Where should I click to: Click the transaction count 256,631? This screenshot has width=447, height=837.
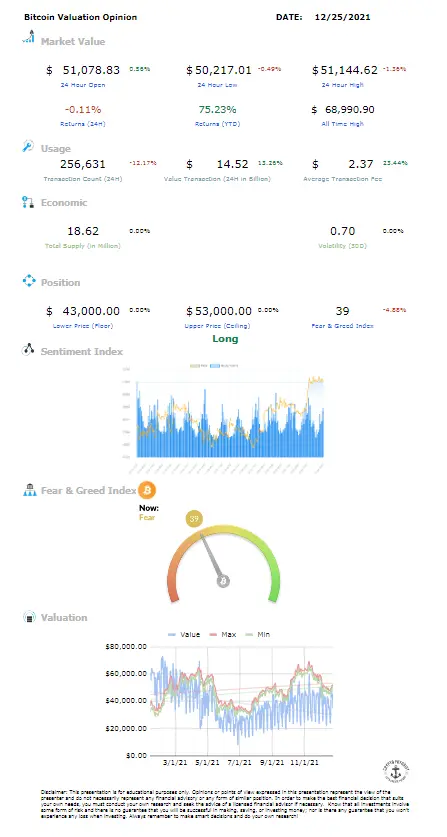(83, 164)
